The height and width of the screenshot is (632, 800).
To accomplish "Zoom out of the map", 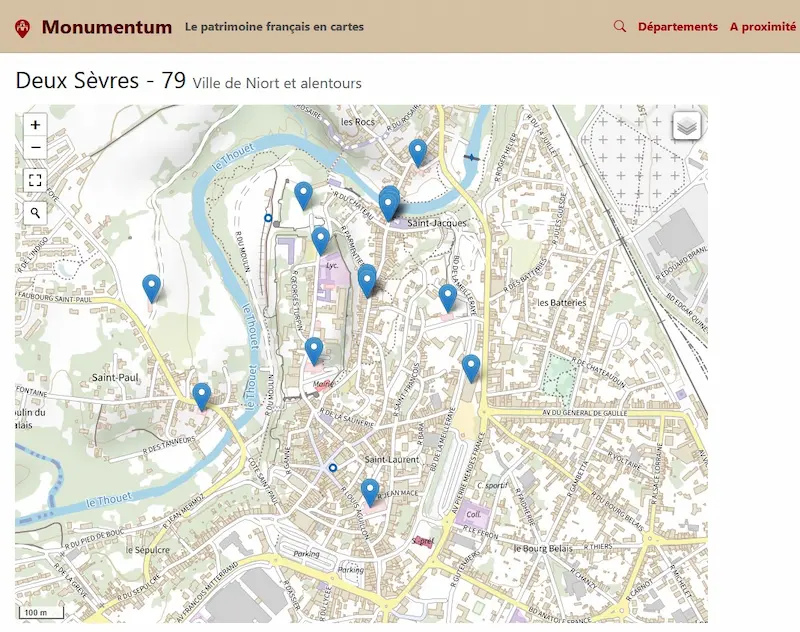I will click(x=34, y=148).
